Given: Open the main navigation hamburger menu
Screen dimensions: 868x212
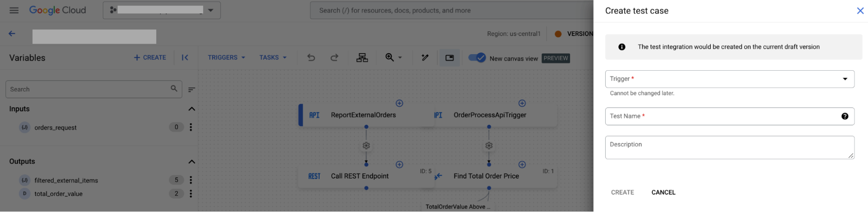Looking at the screenshot, I should click(x=14, y=10).
